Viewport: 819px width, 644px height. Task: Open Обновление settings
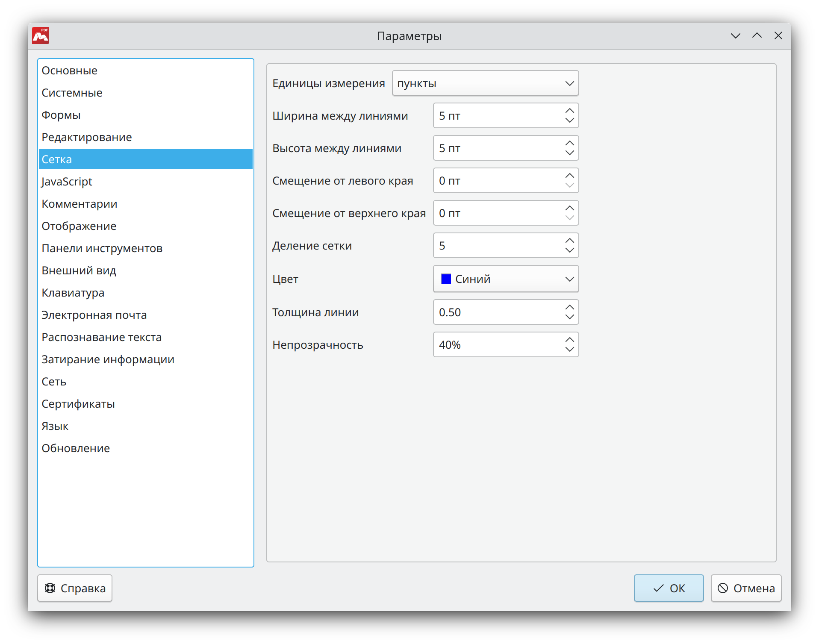(x=145, y=448)
